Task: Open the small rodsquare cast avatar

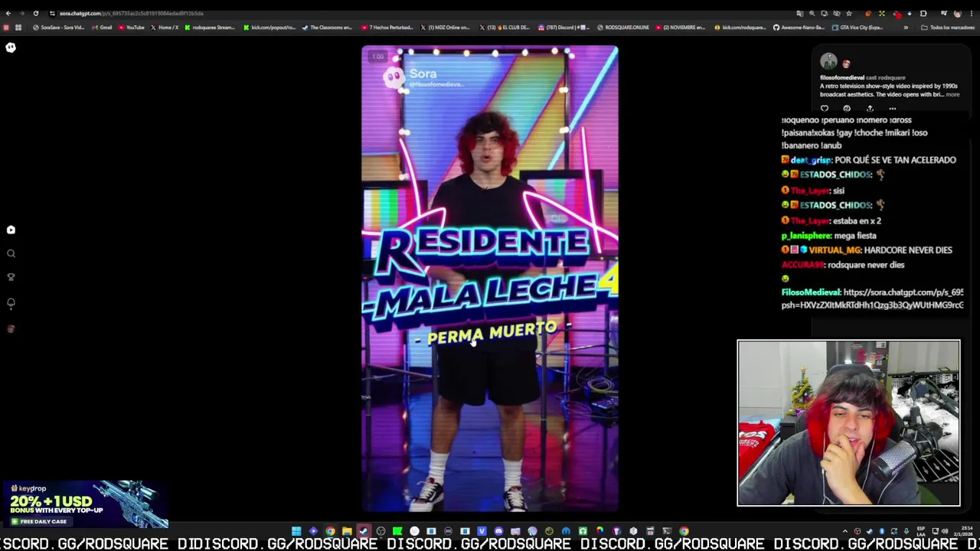Action: coord(846,64)
